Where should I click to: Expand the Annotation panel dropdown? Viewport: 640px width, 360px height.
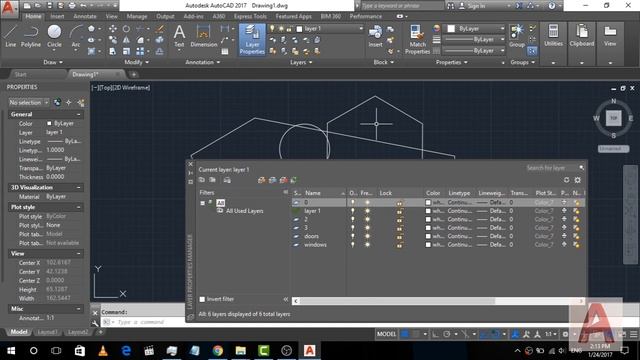(x=203, y=62)
